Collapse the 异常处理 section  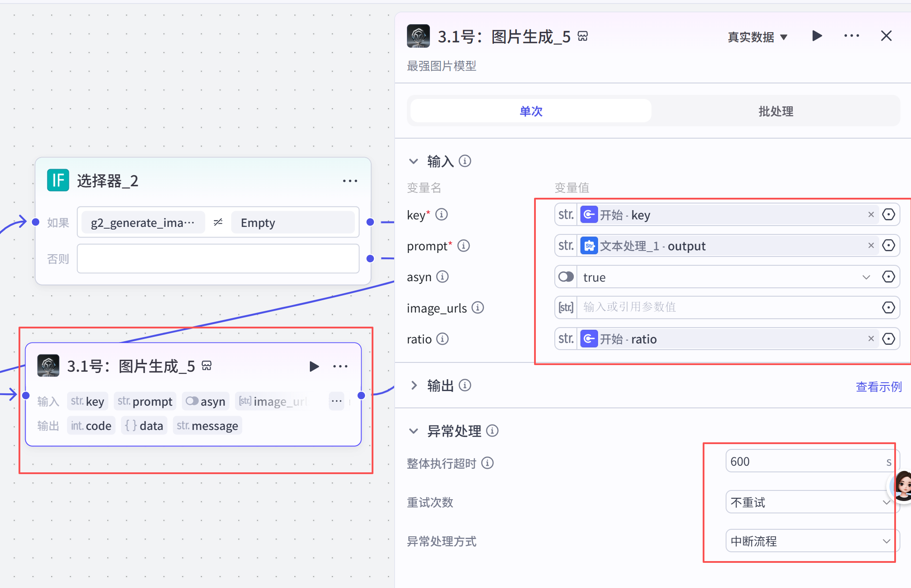[x=414, y=431]
